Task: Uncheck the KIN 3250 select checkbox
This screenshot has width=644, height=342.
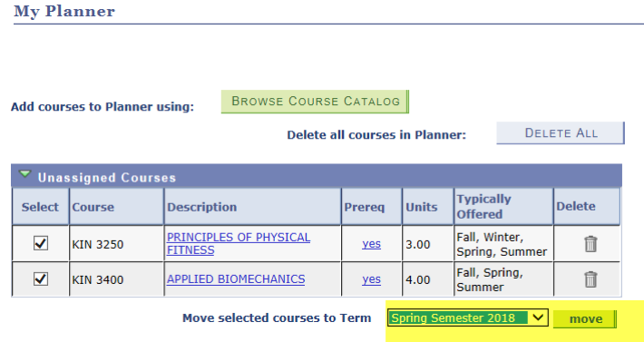Action: [41, 243]
